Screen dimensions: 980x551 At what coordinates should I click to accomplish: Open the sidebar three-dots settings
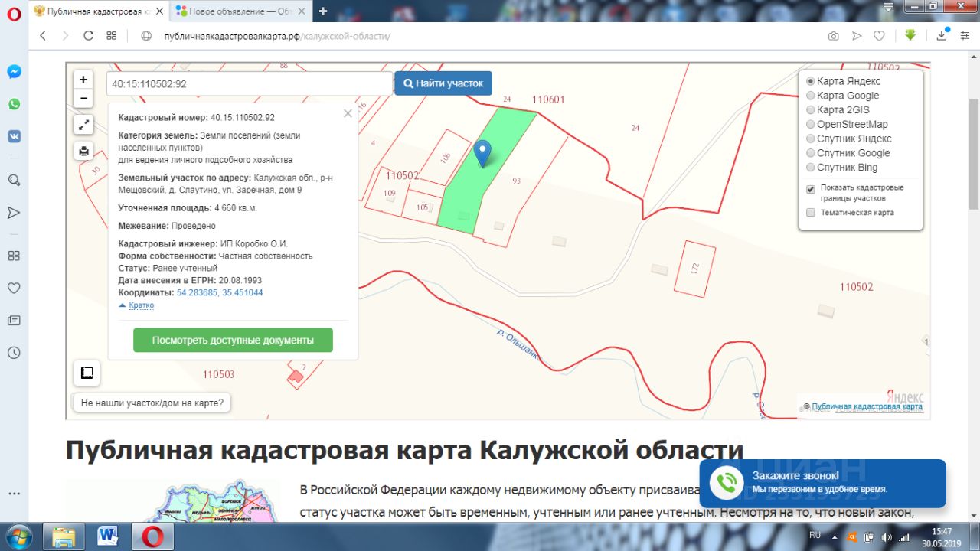(14, 494)
